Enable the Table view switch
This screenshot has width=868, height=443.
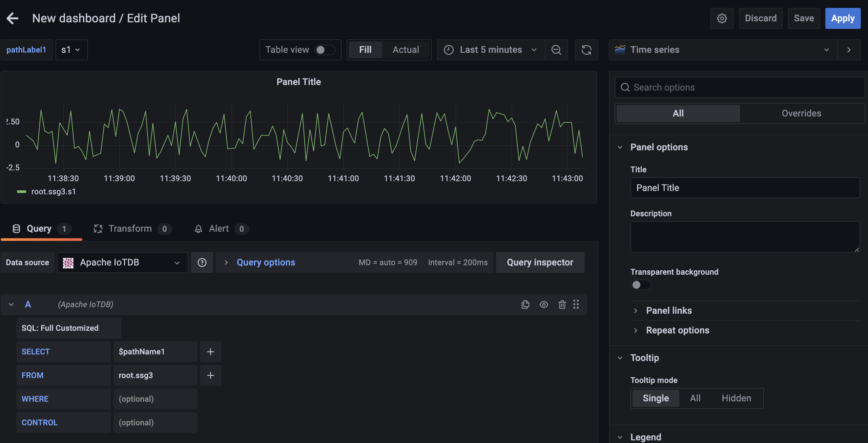point(324,50)
